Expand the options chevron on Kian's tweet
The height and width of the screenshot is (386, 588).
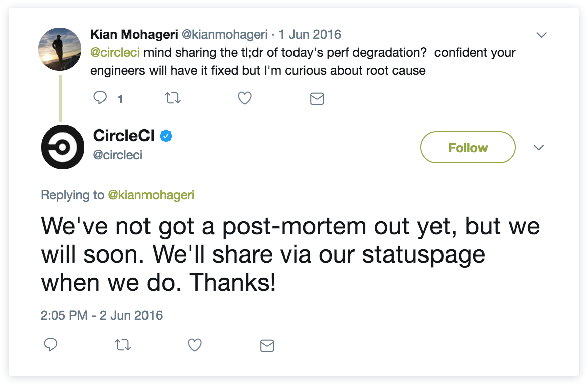(541, 35)
